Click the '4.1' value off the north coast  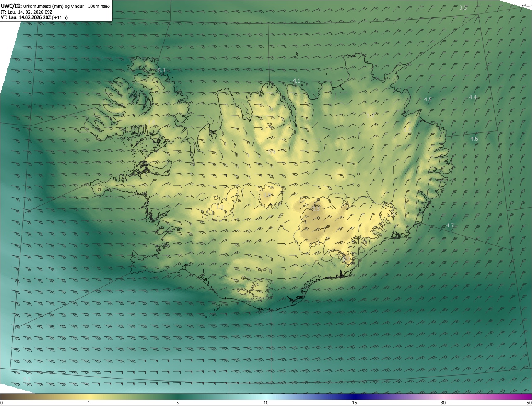pos(296,81)
